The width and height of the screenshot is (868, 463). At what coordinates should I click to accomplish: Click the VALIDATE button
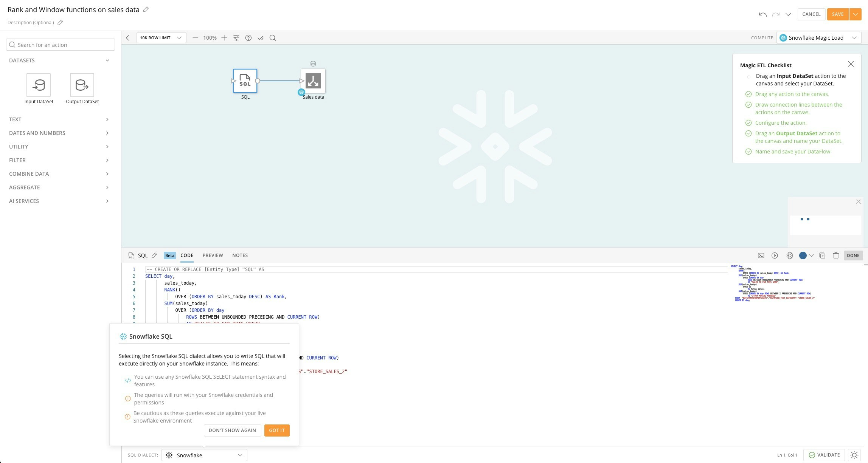[824, 455]
